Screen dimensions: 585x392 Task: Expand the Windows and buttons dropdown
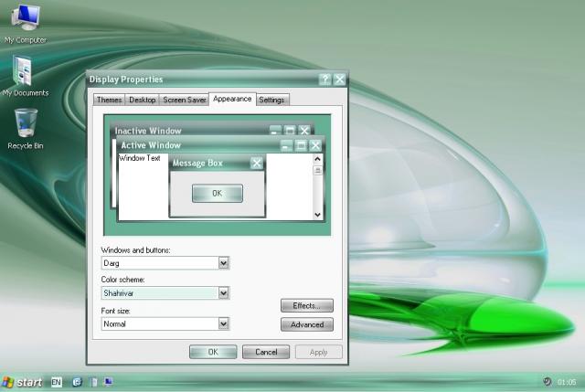tap(223, 263)
